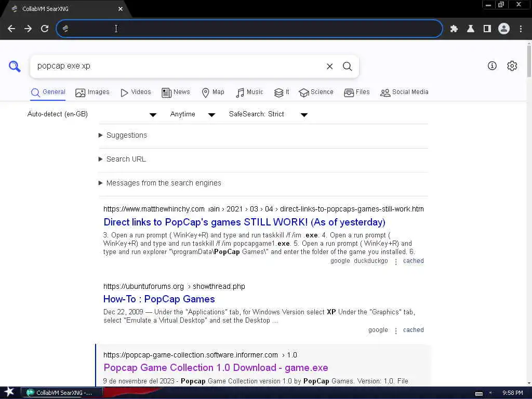This screenshot has width=532, height=399.
Task: Open How-To : PopCap Games result
Action: coord(159,299)
